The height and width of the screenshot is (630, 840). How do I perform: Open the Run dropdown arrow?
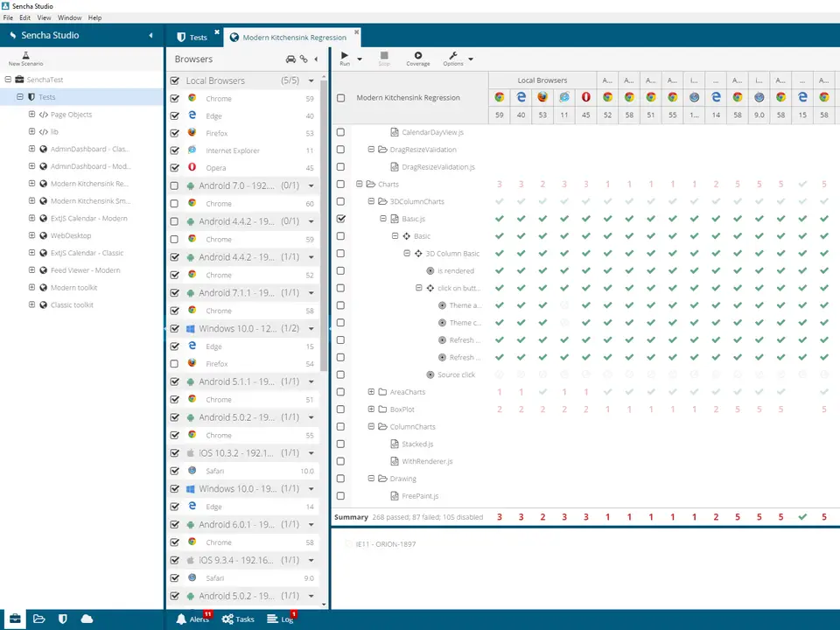(x=360, y=59)
